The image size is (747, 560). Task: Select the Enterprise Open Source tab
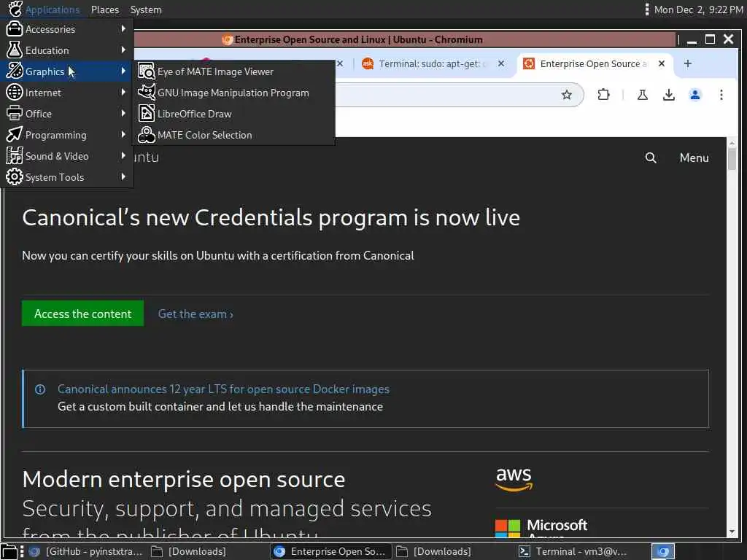(x=594, y=63)
